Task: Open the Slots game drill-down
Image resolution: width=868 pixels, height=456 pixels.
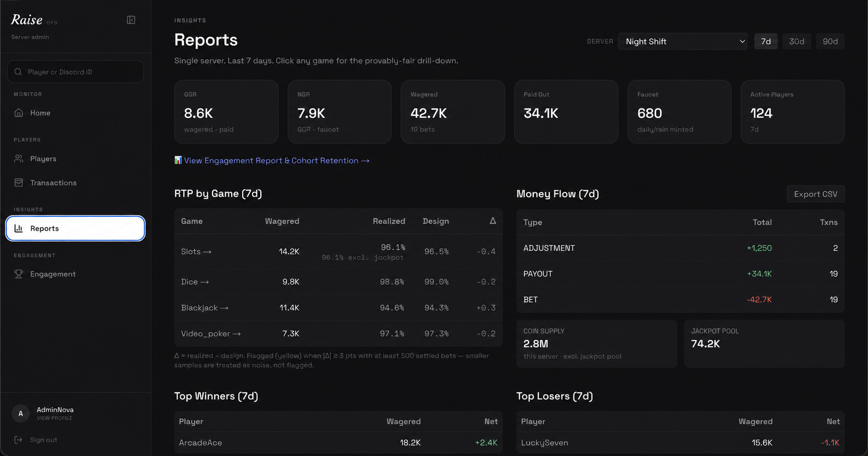Action: [x=196, y=251]
